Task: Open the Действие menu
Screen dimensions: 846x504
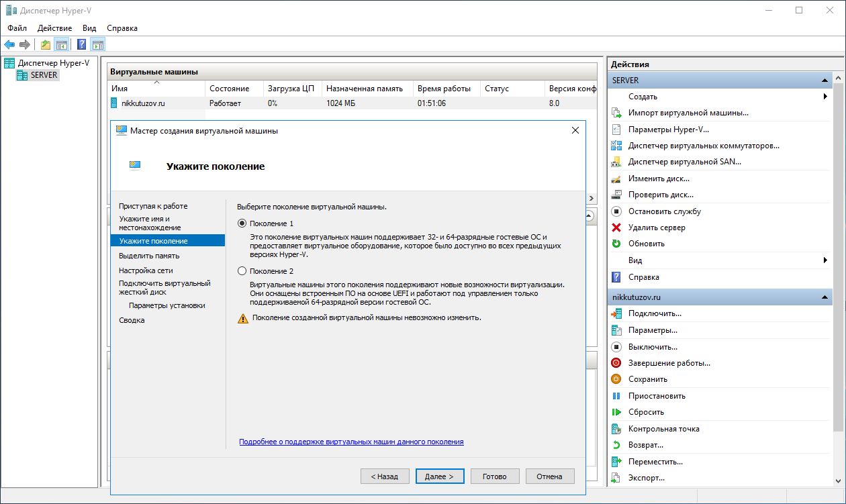Action: point(54,28)
